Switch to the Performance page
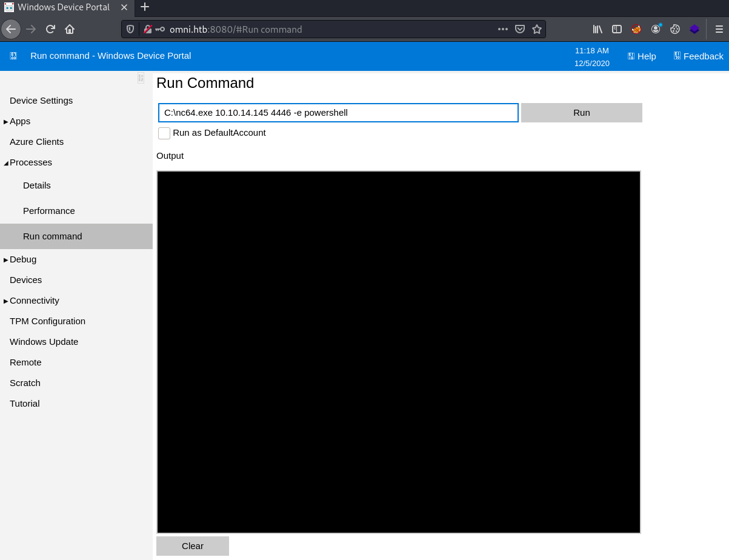The width and height of the screenshot is (729, 560). pyautogui.click(x=48, y=211)
